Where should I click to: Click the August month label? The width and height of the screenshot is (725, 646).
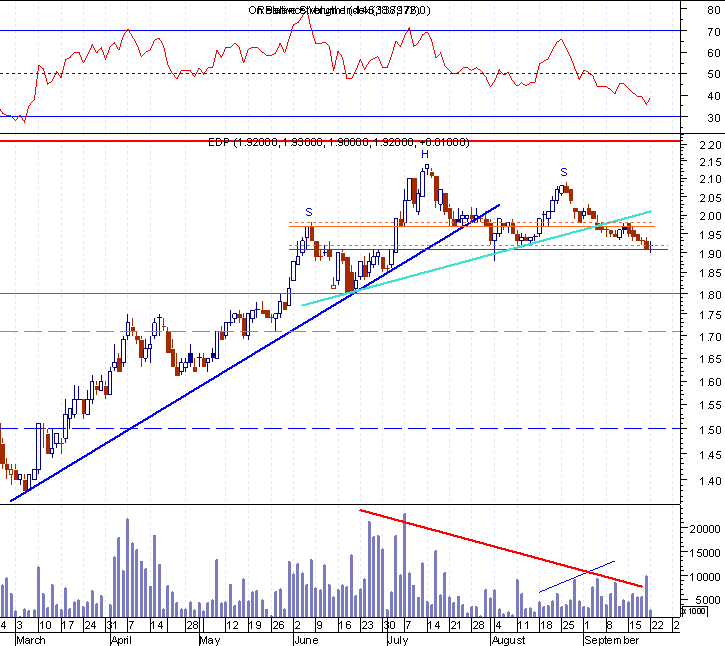point(509,640)
